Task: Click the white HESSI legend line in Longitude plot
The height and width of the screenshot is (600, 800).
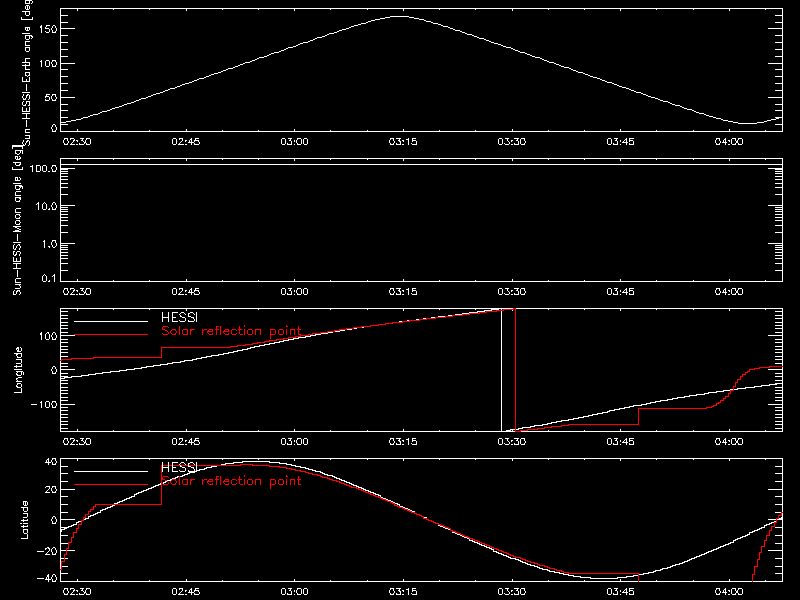Action: point(111,321)
